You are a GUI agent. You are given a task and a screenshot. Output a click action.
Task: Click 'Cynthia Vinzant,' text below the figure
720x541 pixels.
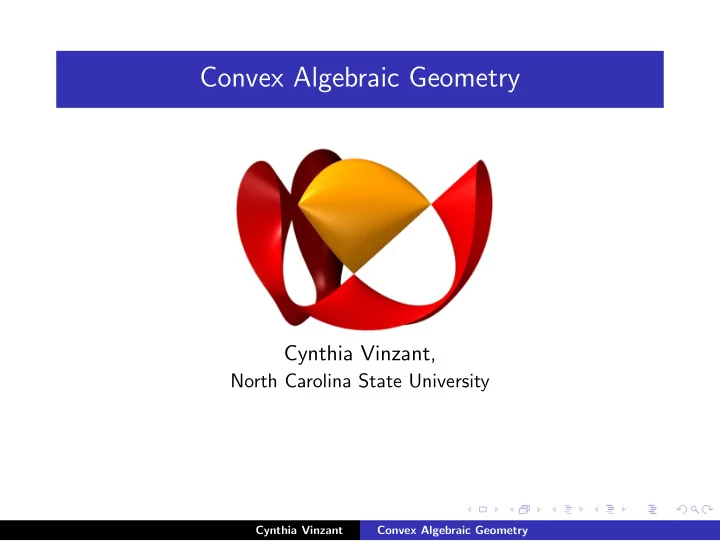pos(360,354)
